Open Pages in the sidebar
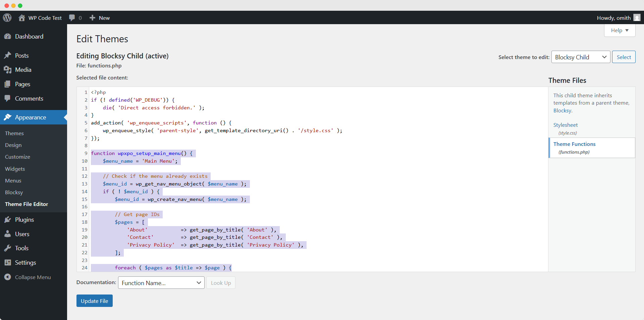The height and width of the screenshot is (320, 644). 22,84
